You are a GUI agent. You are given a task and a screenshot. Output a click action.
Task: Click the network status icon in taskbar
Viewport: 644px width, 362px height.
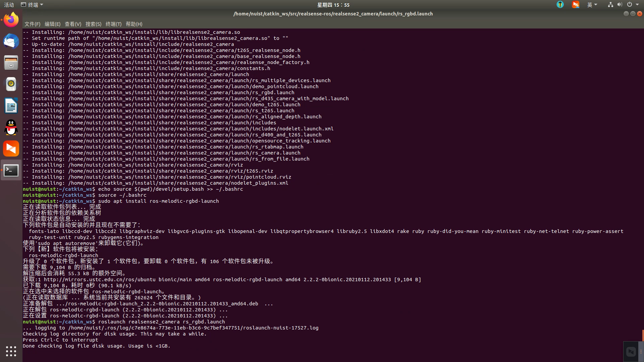click(x=610, y=4)
